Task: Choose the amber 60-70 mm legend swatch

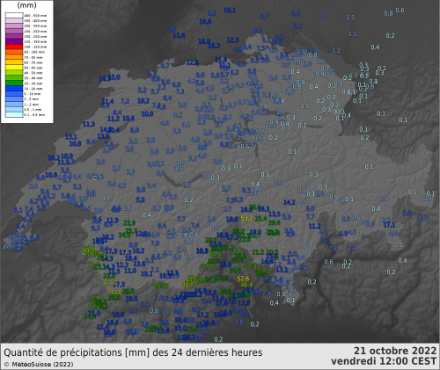Action: click(14, 62)
